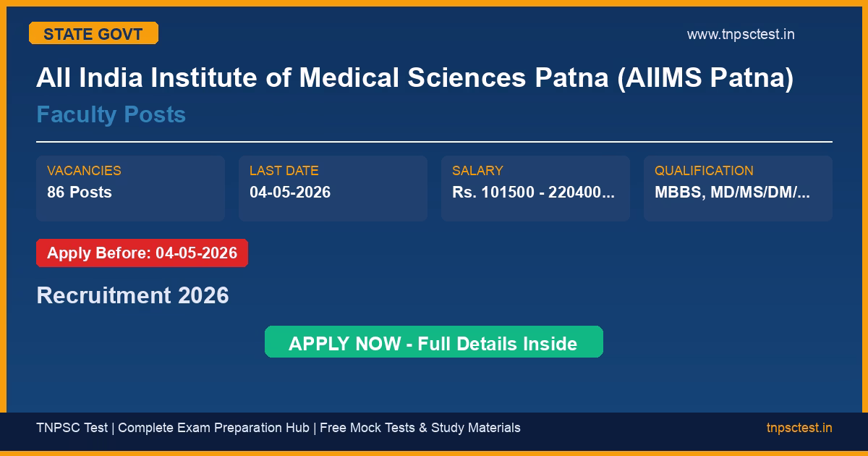This screenshot has height=456, width=868.
Task: Click Complete Exam Preparation Hub footer text
Action: pos(215,428)
